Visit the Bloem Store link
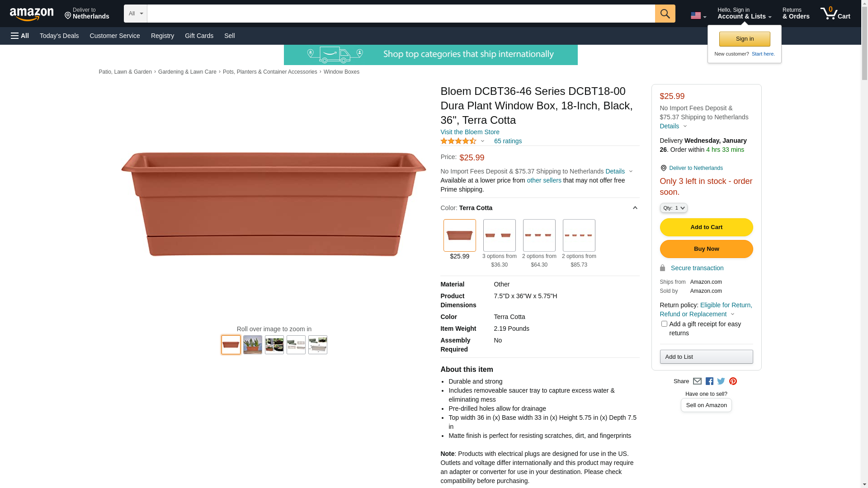 470,132
